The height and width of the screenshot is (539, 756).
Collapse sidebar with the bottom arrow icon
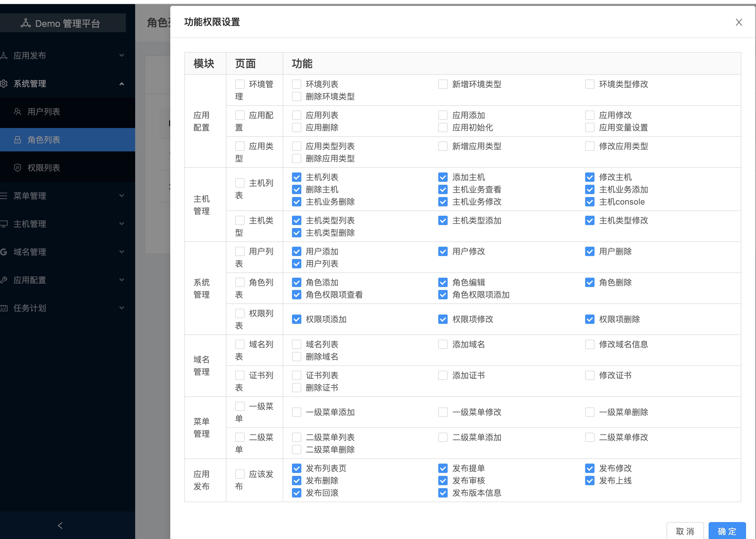tap(60, 525)
